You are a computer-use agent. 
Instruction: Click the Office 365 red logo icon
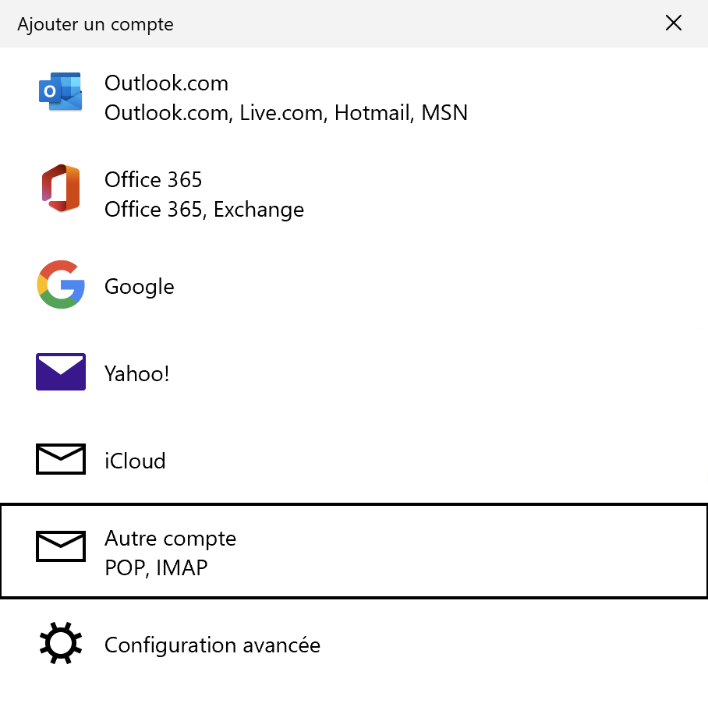click(x=61, y=188)
